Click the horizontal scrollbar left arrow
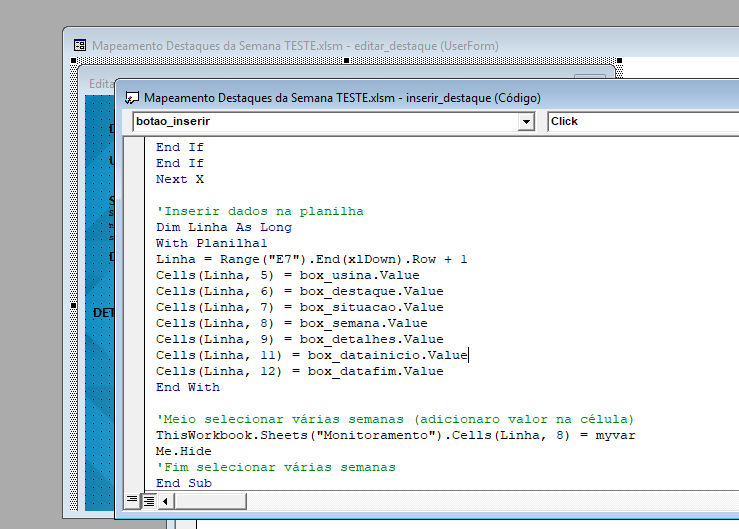This screenshot has width=739, height=529. coord(165,501)
